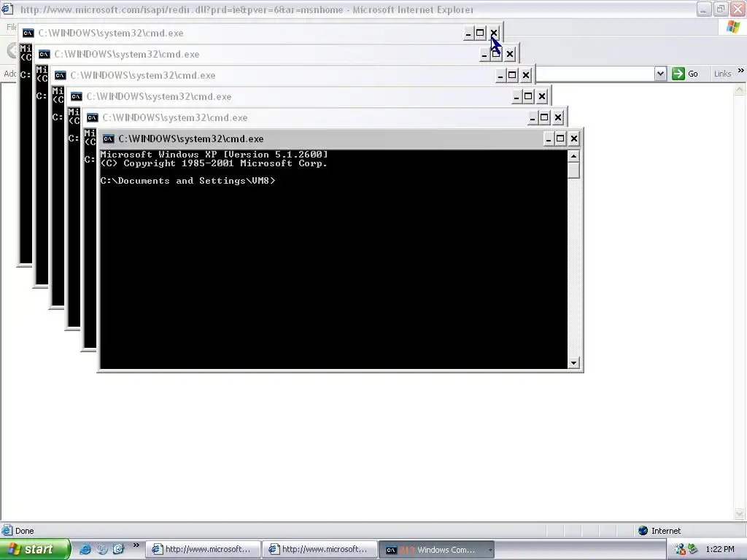747x560 pixels.
Task: Open the grouped Windows Command taskbar button
Action: pyautogui.click(x=437, y=550)
